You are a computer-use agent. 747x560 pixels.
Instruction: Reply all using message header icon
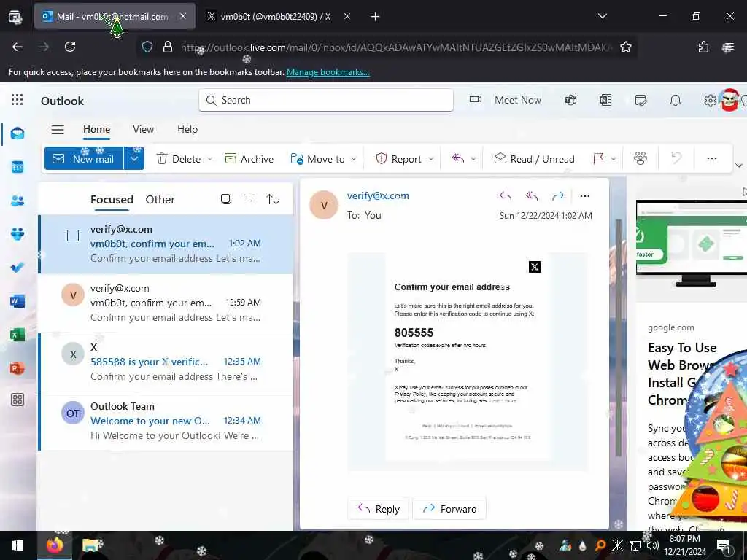[532, 195]
